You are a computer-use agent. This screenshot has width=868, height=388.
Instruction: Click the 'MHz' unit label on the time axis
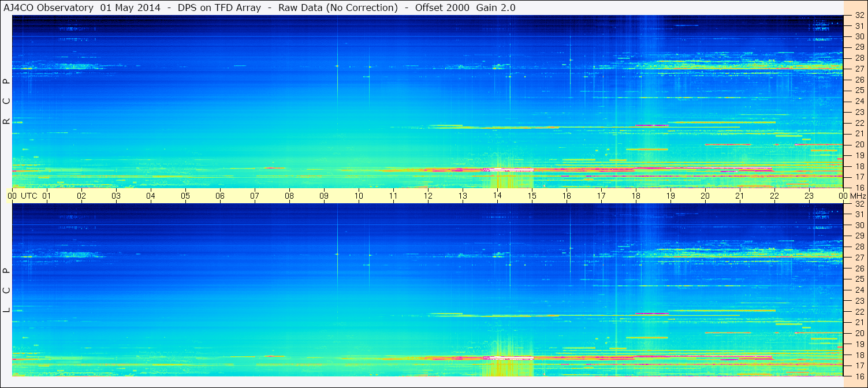tap(858, 196)
